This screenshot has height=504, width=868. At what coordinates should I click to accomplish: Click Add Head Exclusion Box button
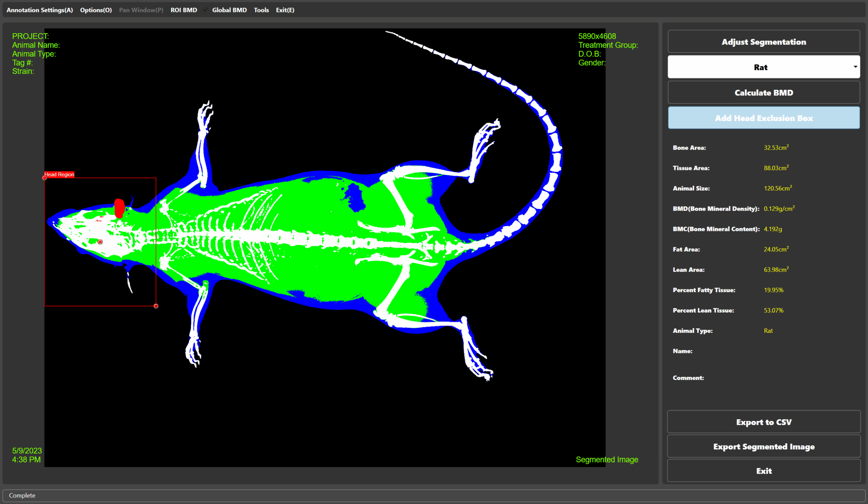[x=764, y=118]
